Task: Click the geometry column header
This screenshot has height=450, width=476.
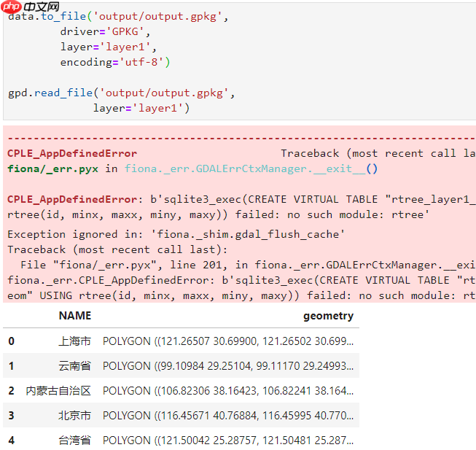Action: pos(329,317)
